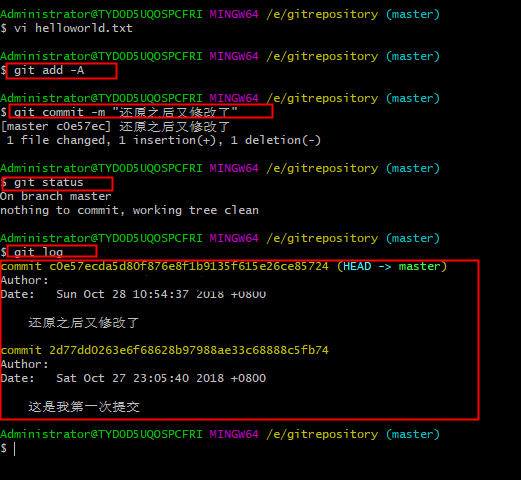Click the 'git status' command
521x480 pixels.
[x=49, y=183]
